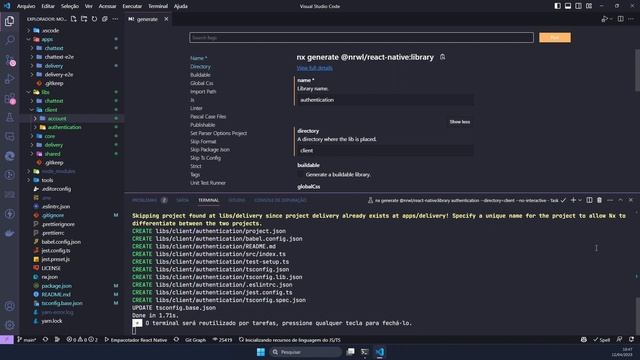Image resolution: width=640 pixels, height=360 pixels.
Task: Kill the terminal with trash icon
Action: point(599,200)
